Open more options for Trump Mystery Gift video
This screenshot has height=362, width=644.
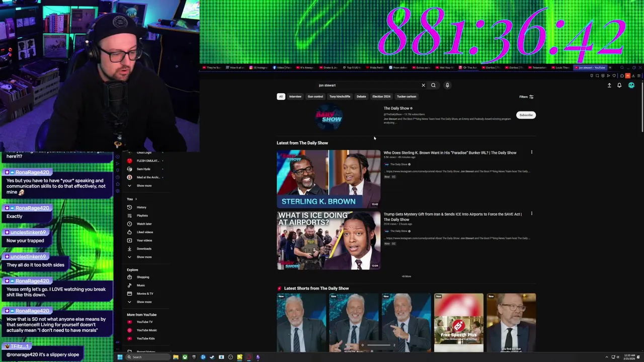(x=532, y=214)
